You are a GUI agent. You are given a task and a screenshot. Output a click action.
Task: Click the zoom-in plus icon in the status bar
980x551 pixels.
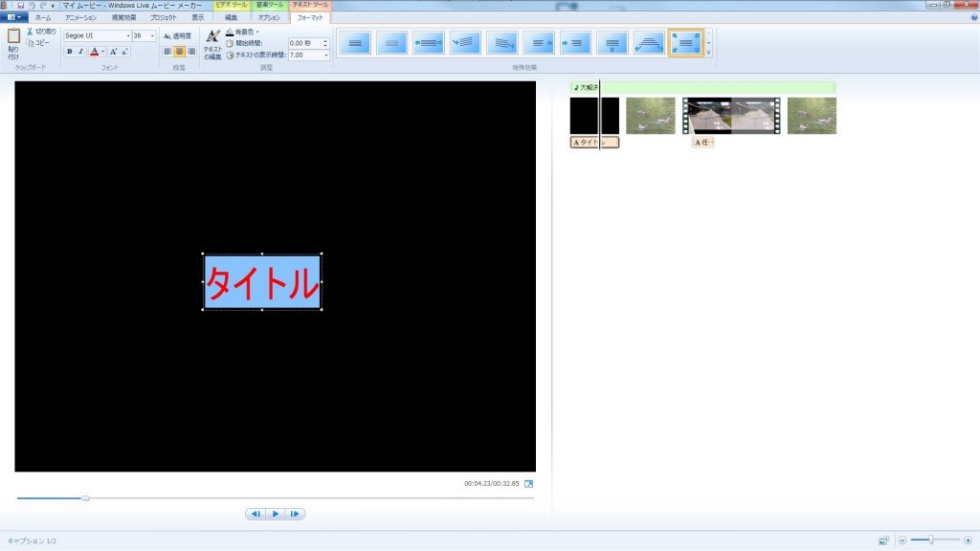point(968,540)
